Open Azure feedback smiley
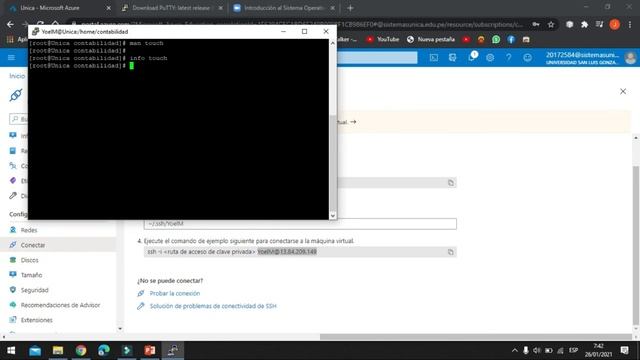 click(x=527, y=58)
